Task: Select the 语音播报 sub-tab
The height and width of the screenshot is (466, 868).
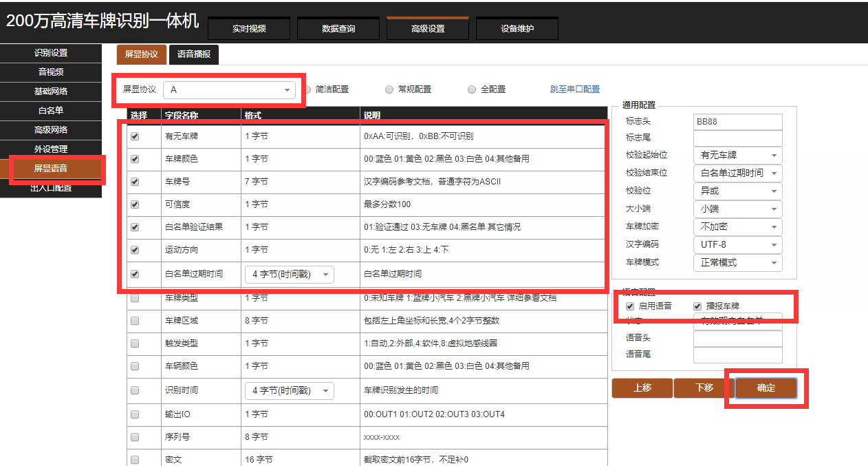Action: click(x=193, y=54)
